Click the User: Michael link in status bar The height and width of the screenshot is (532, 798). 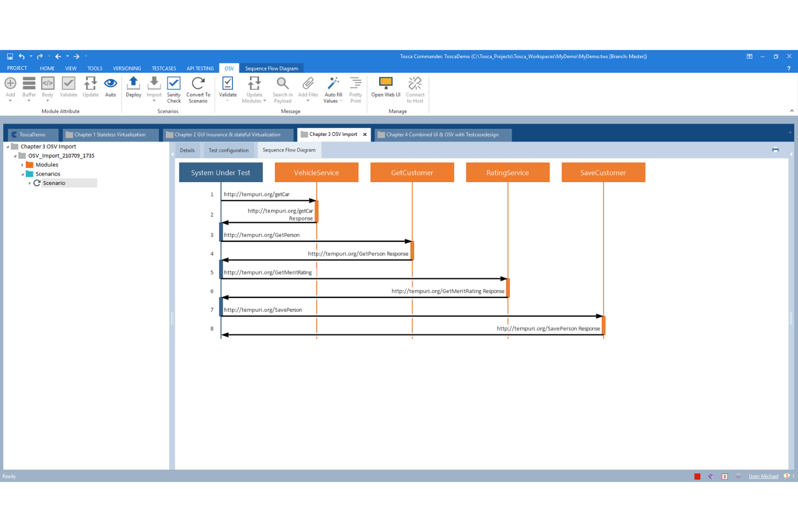click(x=763, y=476)
